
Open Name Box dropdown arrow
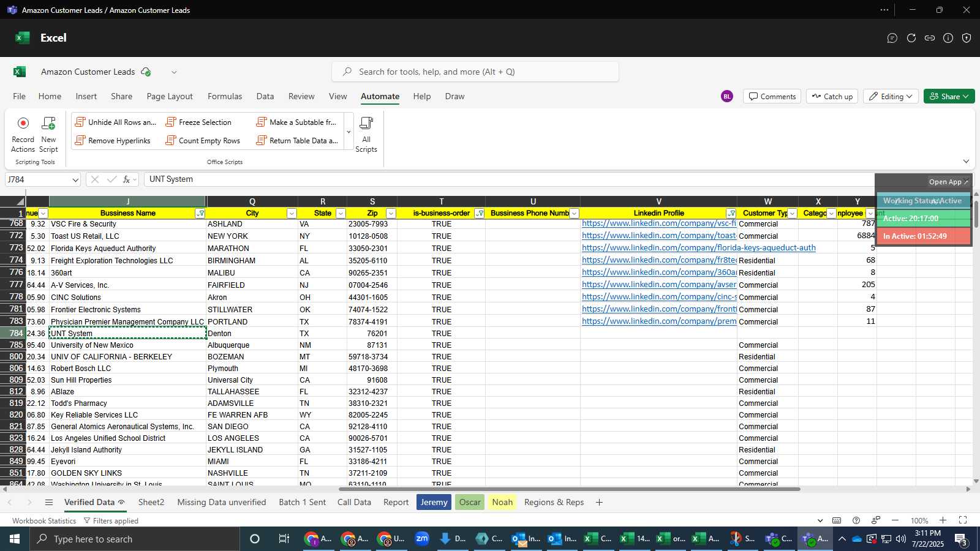(75, 180)
